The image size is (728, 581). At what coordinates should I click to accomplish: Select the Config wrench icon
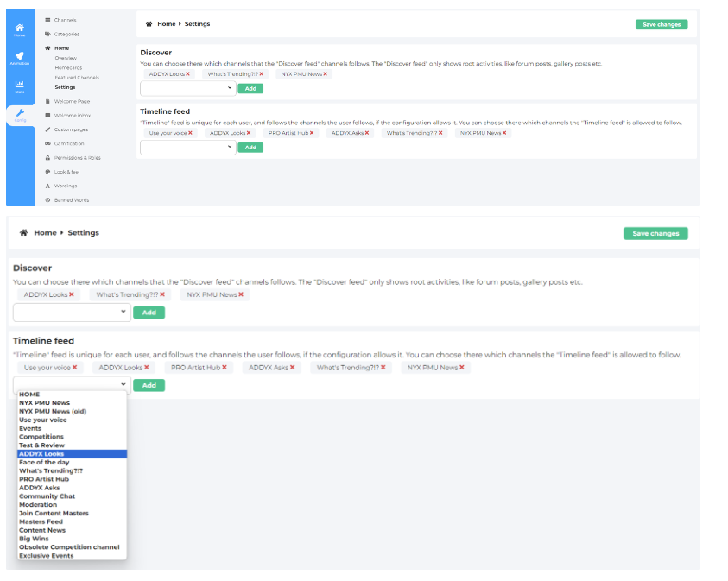tap(19, 115)
